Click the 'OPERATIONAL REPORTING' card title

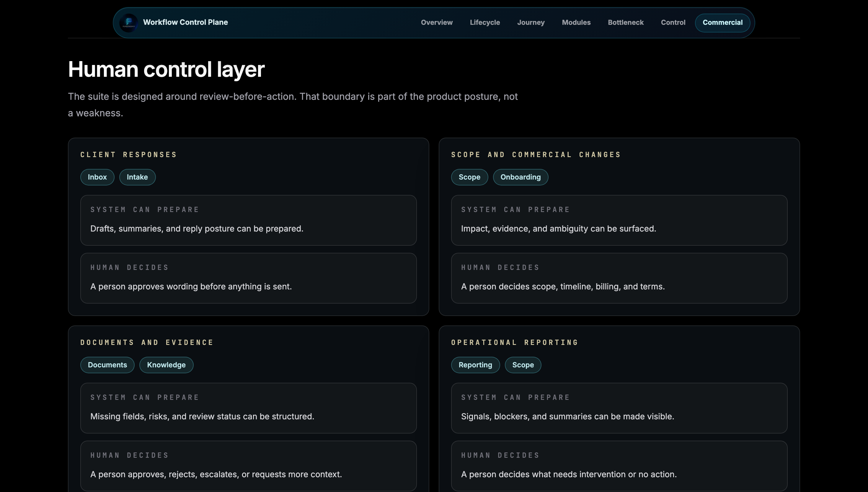[x=515, y=343]
